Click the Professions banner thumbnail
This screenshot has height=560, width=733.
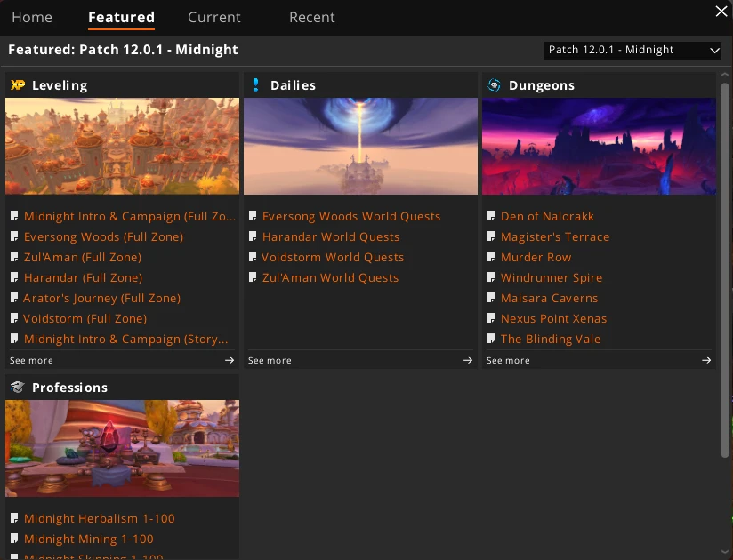(x=122, y=448)
